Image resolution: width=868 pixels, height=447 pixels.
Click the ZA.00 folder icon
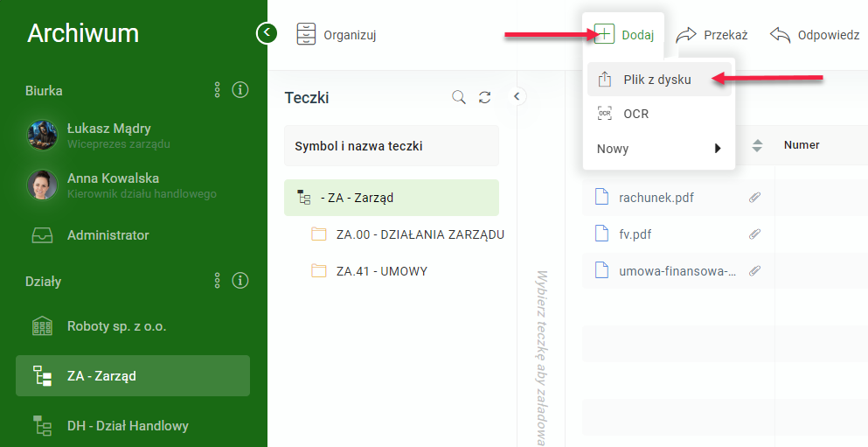coord(319,234)
